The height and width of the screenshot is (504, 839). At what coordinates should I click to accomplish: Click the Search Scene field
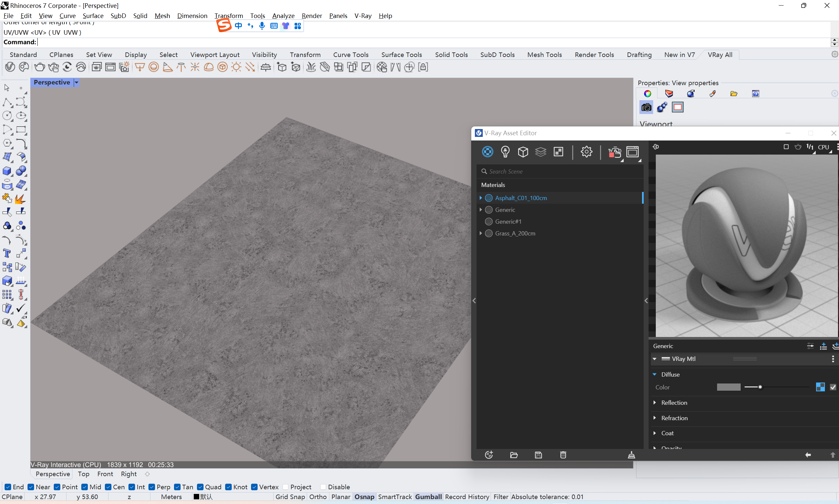point(560,172)
